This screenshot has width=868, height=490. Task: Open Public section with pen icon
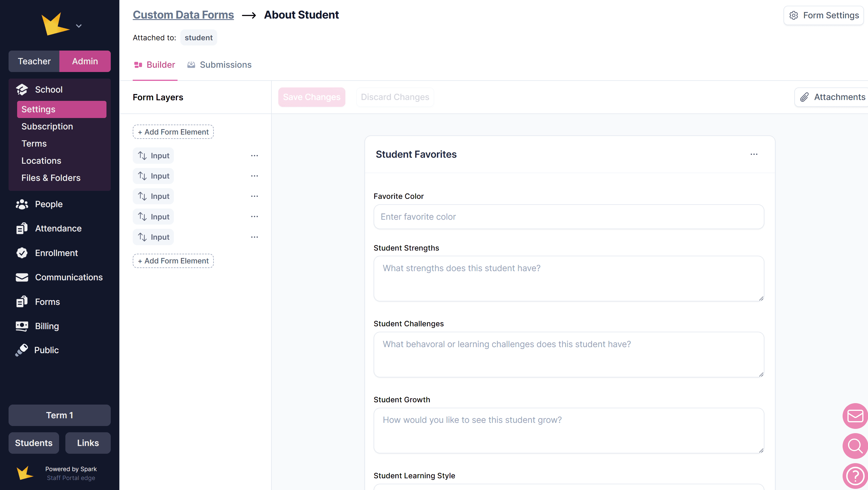[x=46, y=350]
